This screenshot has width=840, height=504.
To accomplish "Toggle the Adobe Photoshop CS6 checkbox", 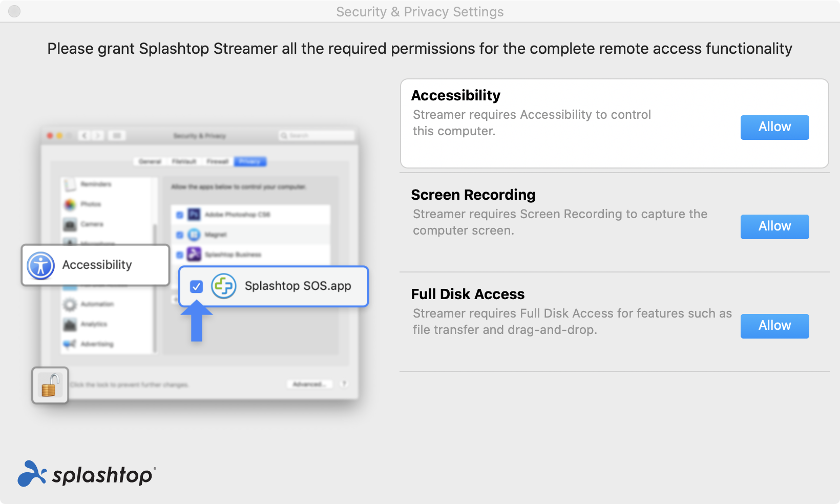I will pos(180,215).
